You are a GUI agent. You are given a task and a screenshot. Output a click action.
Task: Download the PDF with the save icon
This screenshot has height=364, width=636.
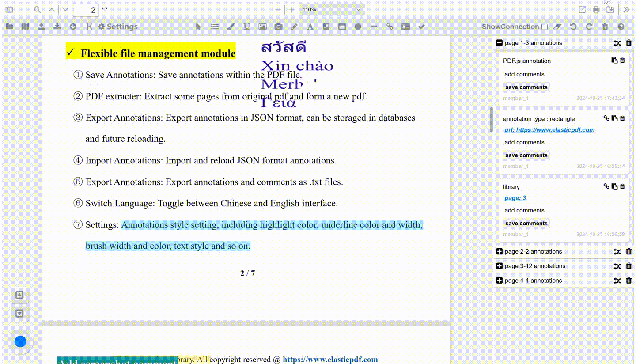pyautogui.click(x=610, y=10)
